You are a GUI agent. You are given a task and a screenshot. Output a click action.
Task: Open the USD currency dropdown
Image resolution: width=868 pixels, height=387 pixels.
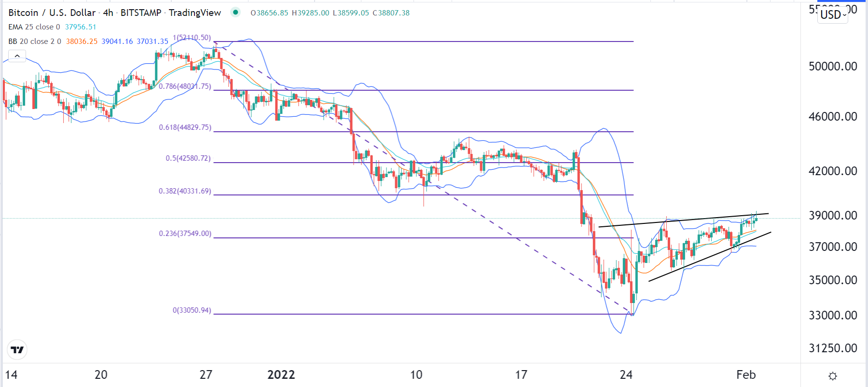[x=833, y=15]
